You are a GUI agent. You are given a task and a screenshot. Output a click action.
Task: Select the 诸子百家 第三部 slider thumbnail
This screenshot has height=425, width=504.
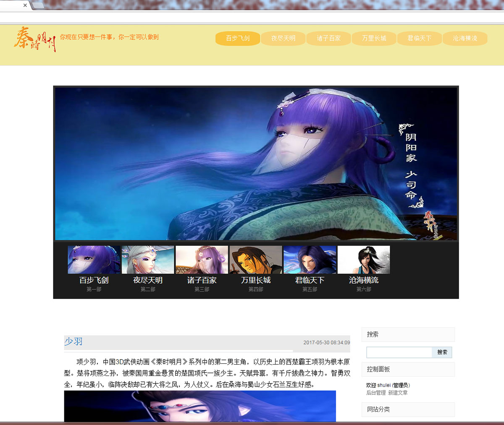pyautogui.click(x=202, y=260)
